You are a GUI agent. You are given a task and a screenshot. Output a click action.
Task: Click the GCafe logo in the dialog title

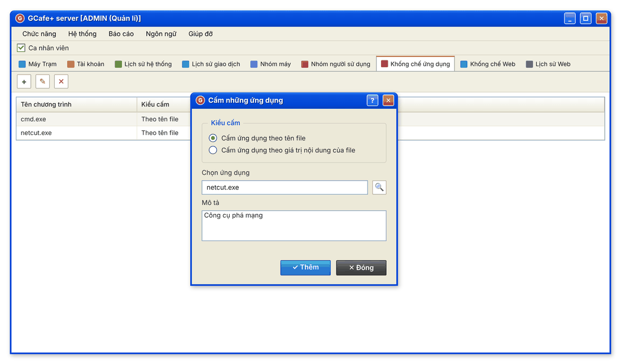click(x=200, y=100)
